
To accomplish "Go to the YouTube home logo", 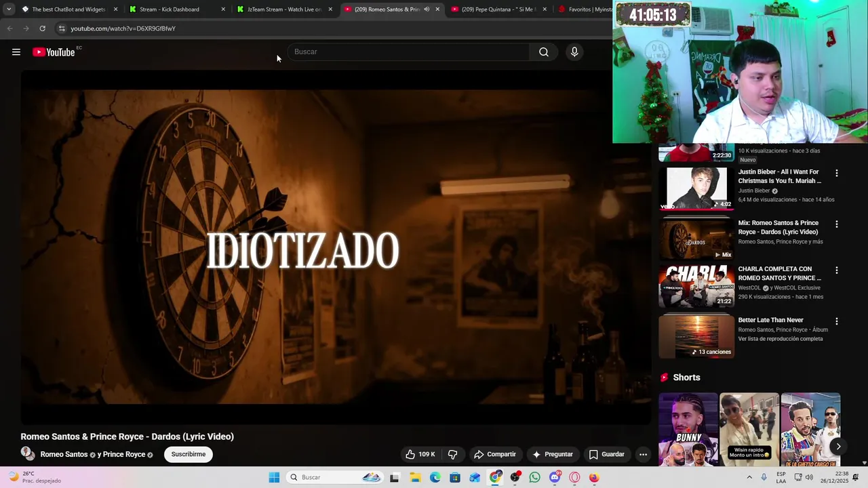I will pos(54,52).
